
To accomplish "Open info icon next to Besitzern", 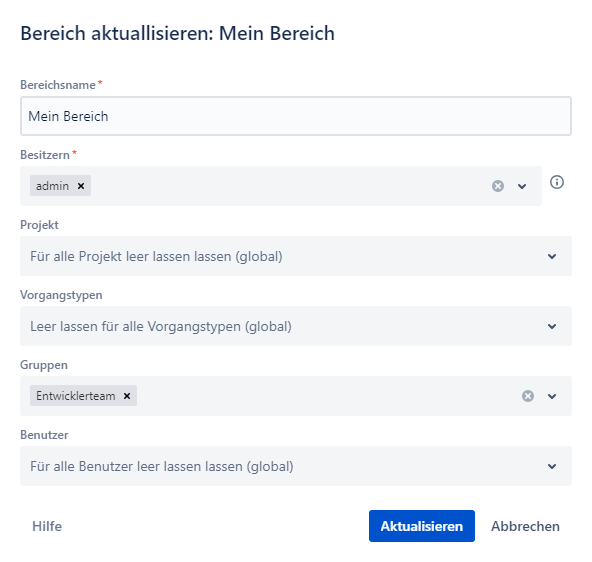I will tap(557, 182).
